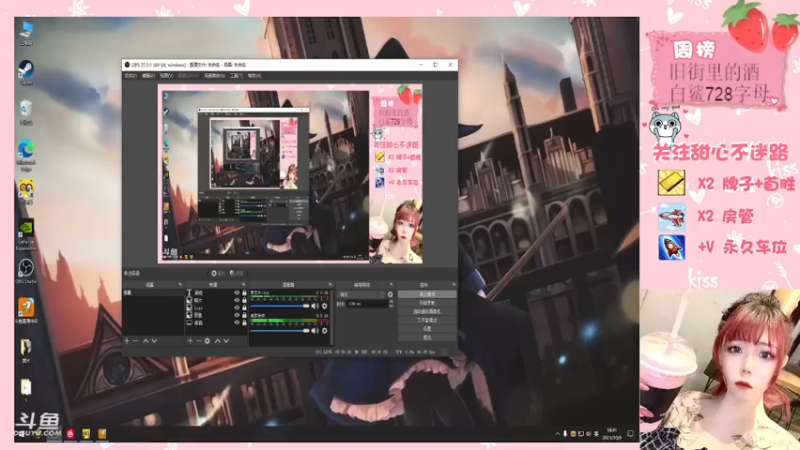
Task: Remove the selected scene with the minus icon
Action: pyautogui.click(x=136, y=340)
